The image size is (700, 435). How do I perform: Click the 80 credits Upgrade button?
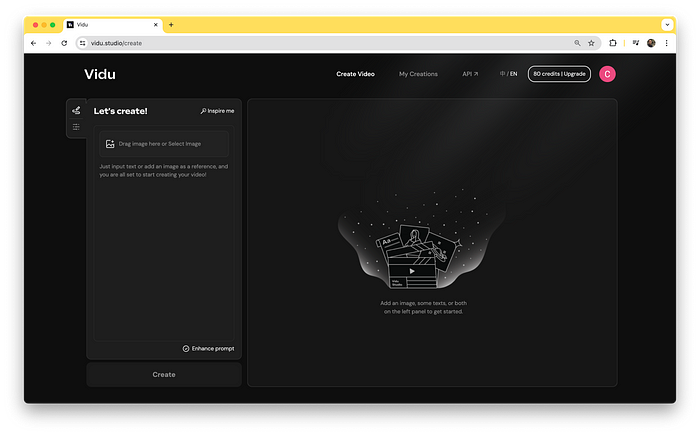tap(559, 74)
